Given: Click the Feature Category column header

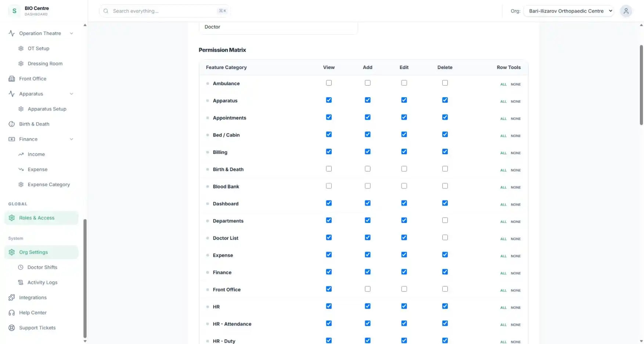Looking at the screenshot, I should pos(226,68).
